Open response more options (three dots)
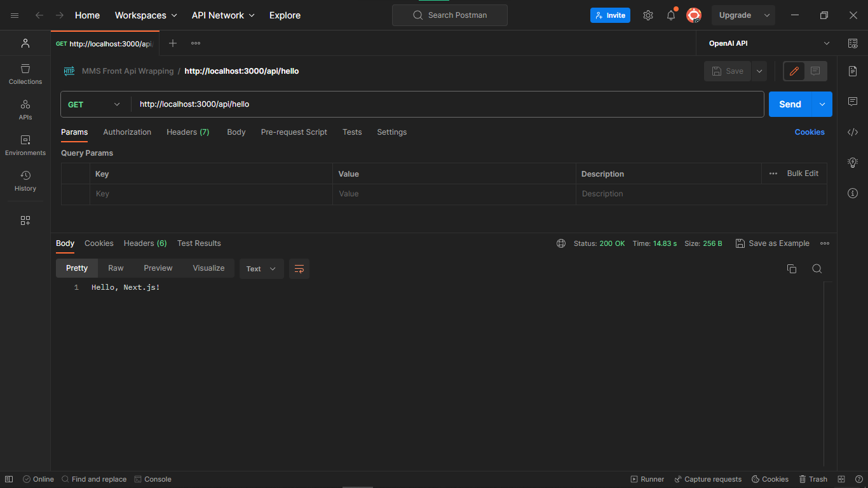 tap(825, 243)
